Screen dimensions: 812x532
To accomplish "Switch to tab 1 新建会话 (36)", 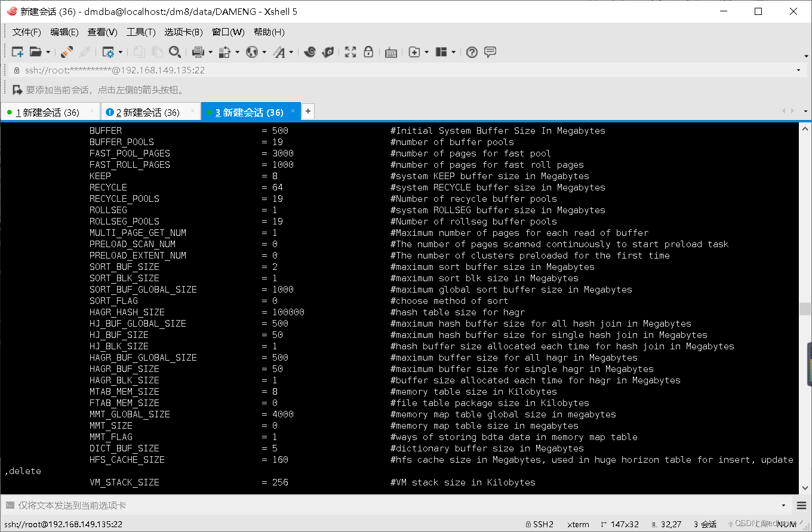I will point(50,112).
